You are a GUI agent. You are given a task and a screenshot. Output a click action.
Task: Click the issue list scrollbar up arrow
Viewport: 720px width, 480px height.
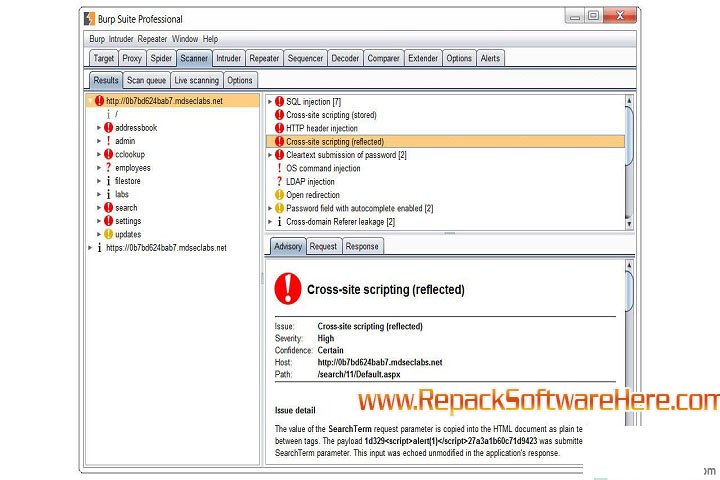tap(629, 100)
